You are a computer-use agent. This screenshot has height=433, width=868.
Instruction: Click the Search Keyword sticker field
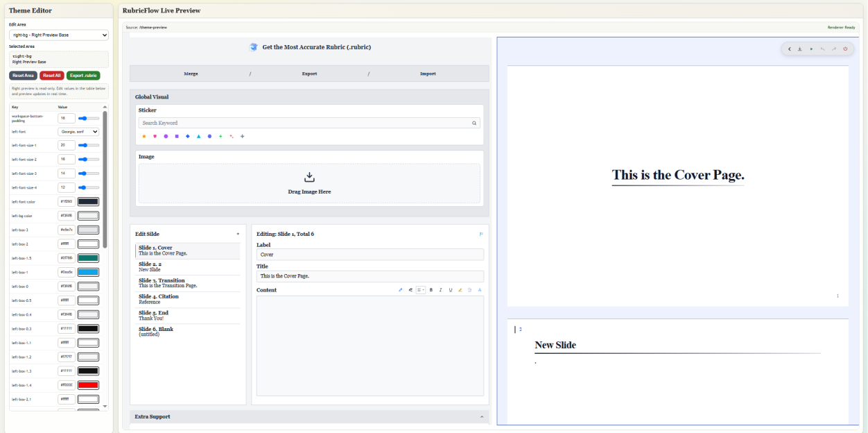309,123
